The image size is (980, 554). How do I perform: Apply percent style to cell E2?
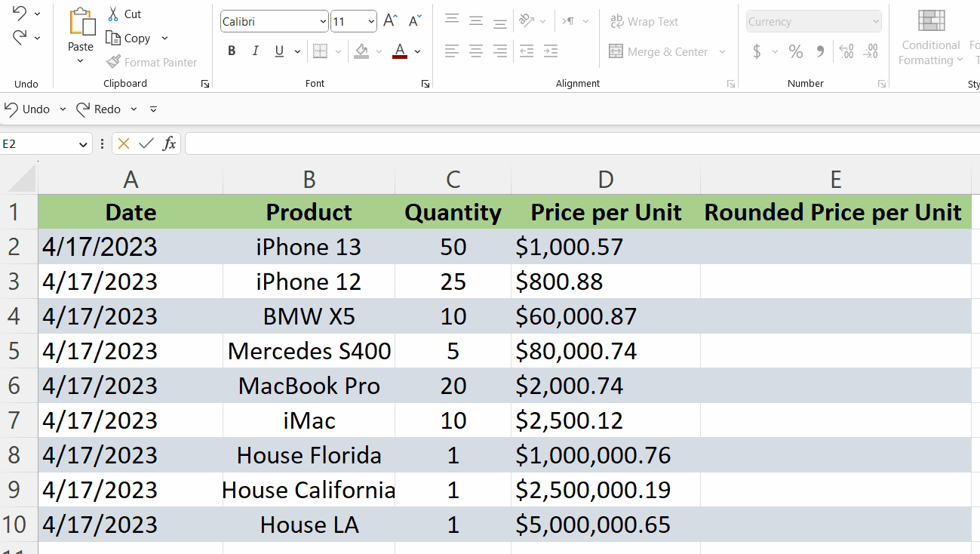[794, 51]
